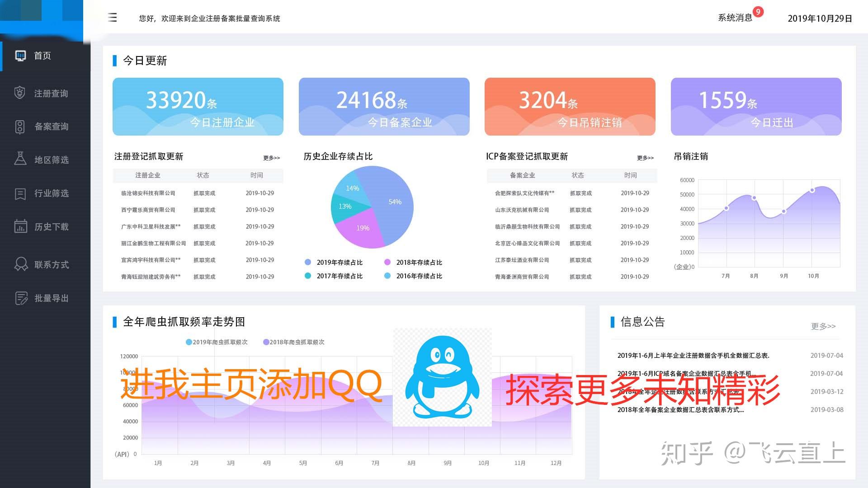
Task: Click the 行业筛选 list icon
Action: 20,193
